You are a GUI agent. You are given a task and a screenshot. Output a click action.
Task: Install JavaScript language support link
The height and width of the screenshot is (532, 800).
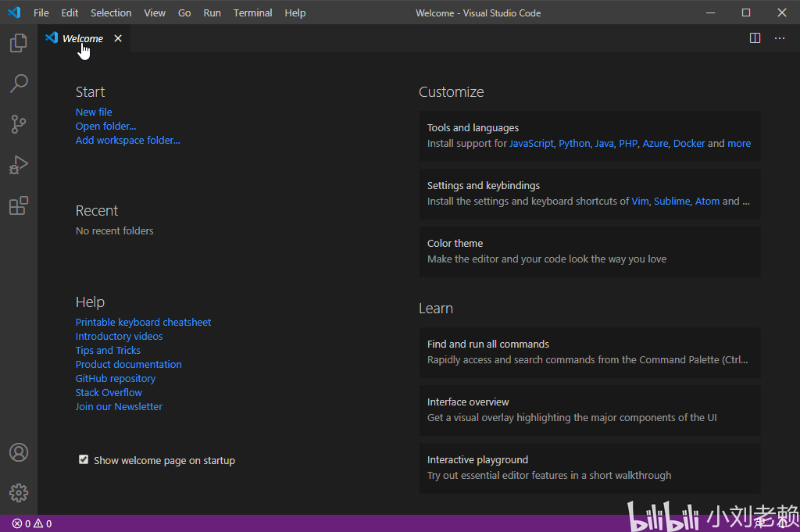click(531, 143)
